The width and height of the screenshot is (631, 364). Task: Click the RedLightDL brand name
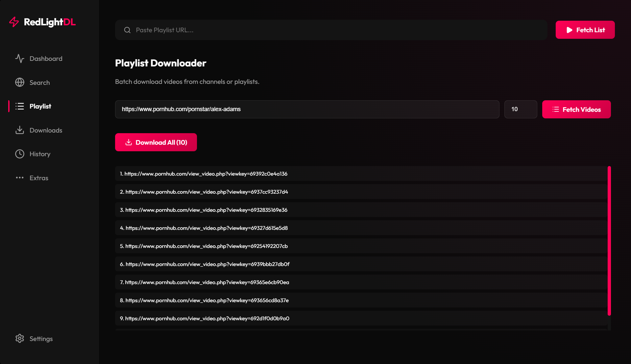pos(50,22)
